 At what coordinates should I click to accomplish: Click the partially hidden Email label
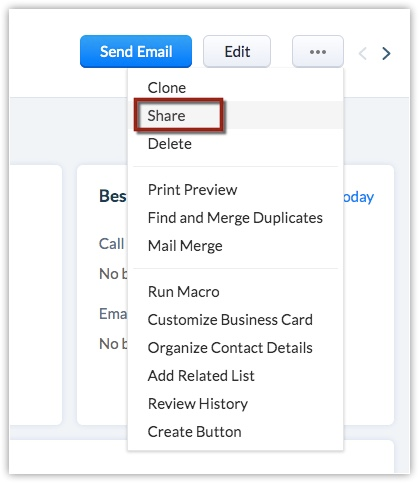point(113,314)
